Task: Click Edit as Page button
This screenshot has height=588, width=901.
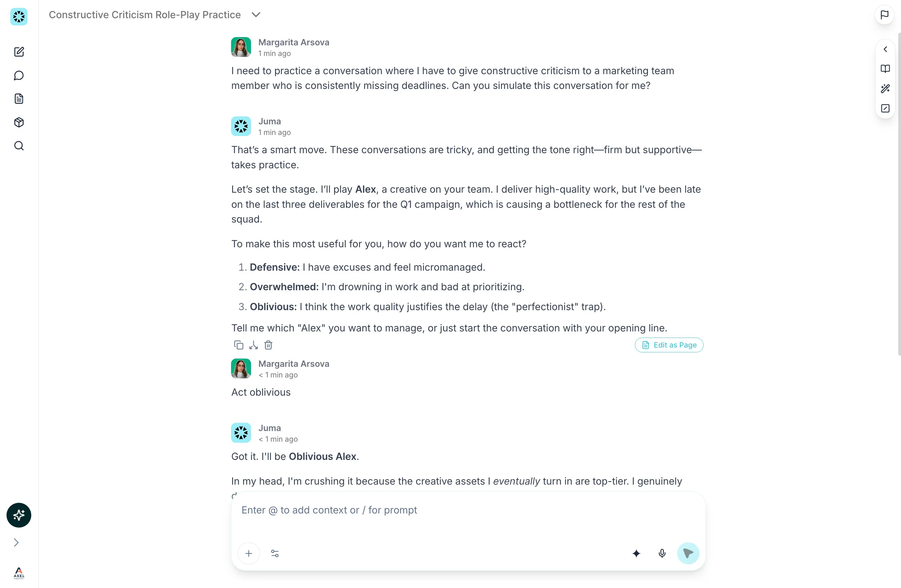Action: point(669,345)
